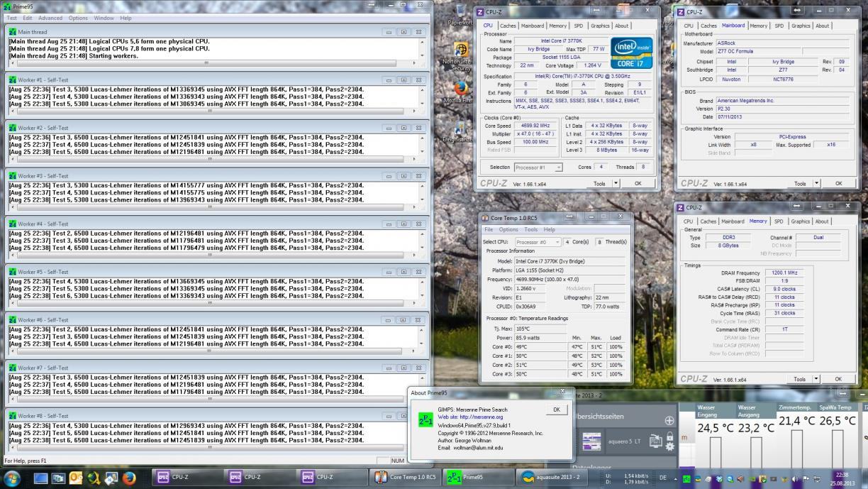The height and width of the screenshot is (489, 868).
Task: Switch to Core Temp 1.0 RC5 taskbar button
Action: tap(406, 478)
